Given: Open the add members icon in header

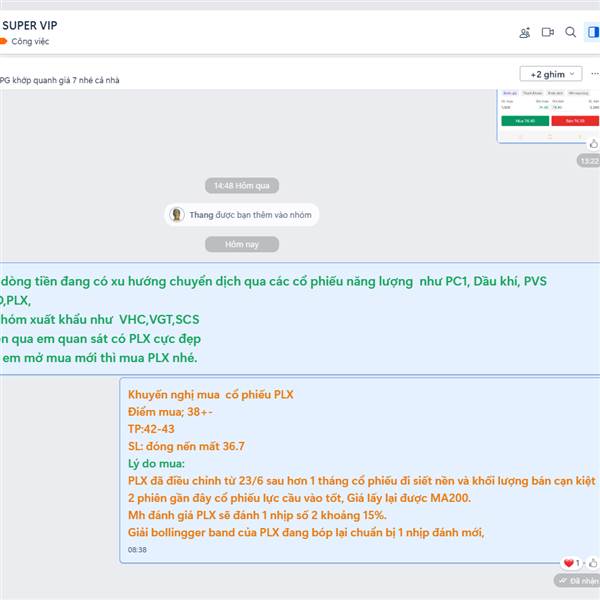Looking at the screenshot, I should [524, 33].
